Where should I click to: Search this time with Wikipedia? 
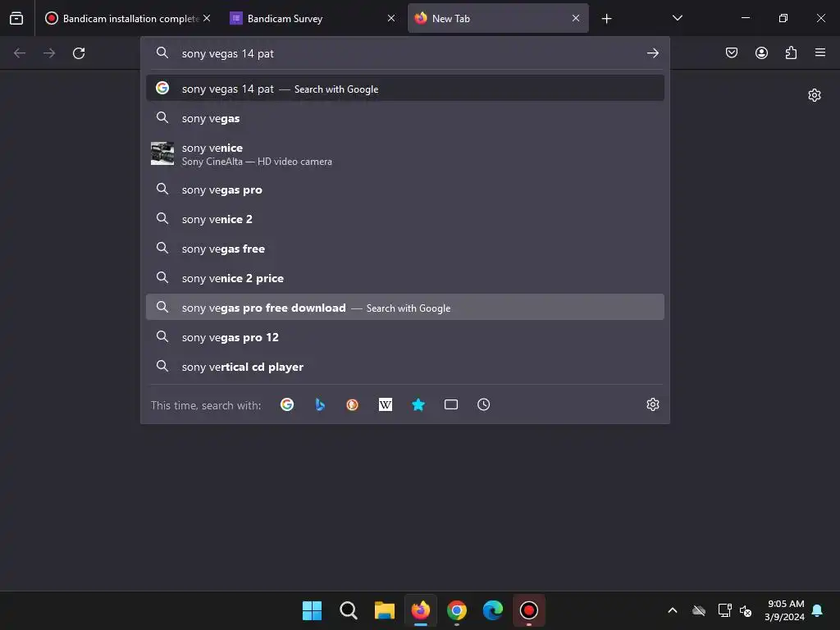click(386, 404)
